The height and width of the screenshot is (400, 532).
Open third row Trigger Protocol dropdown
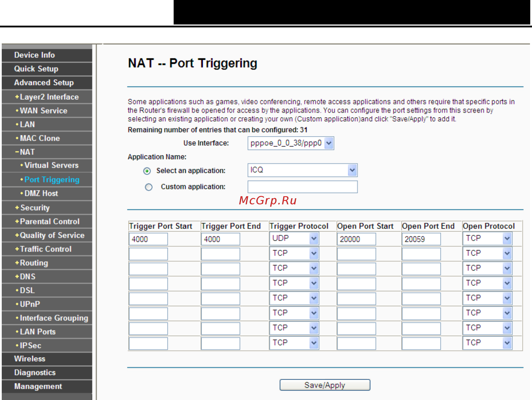294,268
